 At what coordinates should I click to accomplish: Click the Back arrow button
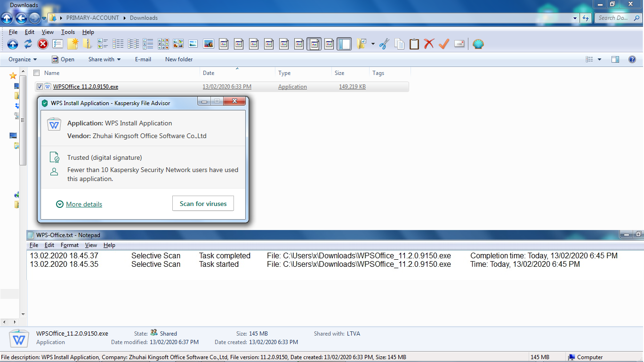21,18
